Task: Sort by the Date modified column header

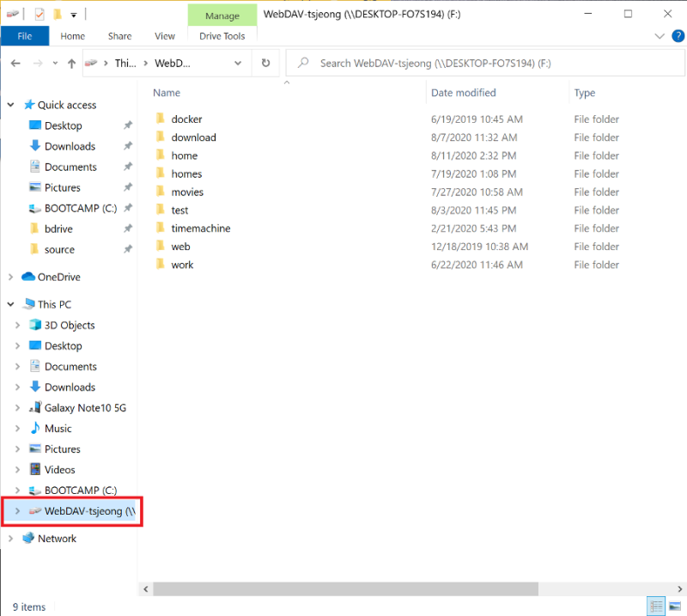Action: click(463, 93)
